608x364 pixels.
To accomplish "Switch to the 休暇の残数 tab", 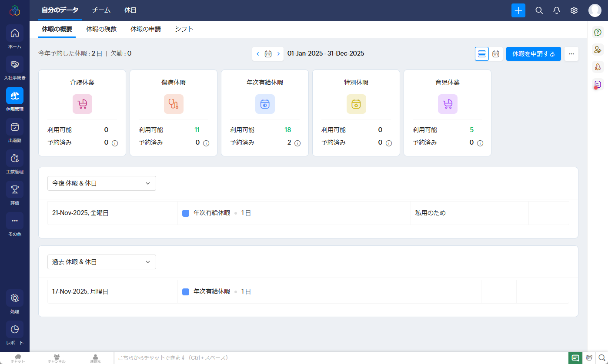I will [x=101, y=29].
